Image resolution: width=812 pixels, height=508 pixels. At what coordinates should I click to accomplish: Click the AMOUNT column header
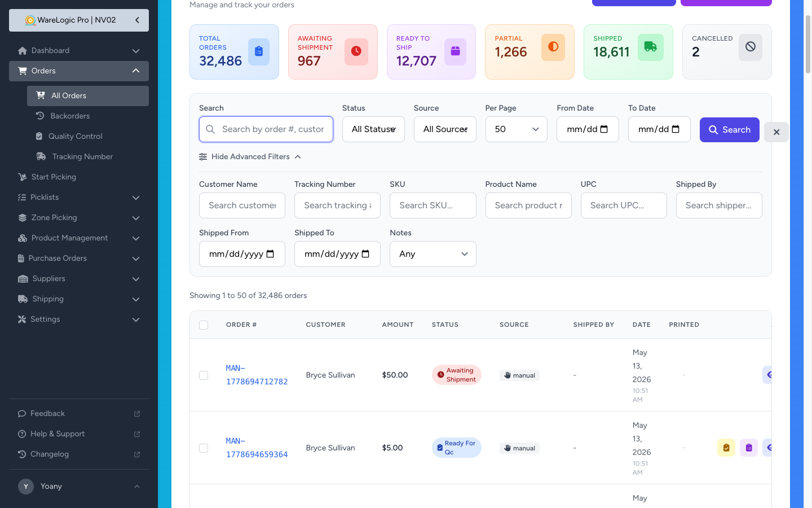pos(398,325)
